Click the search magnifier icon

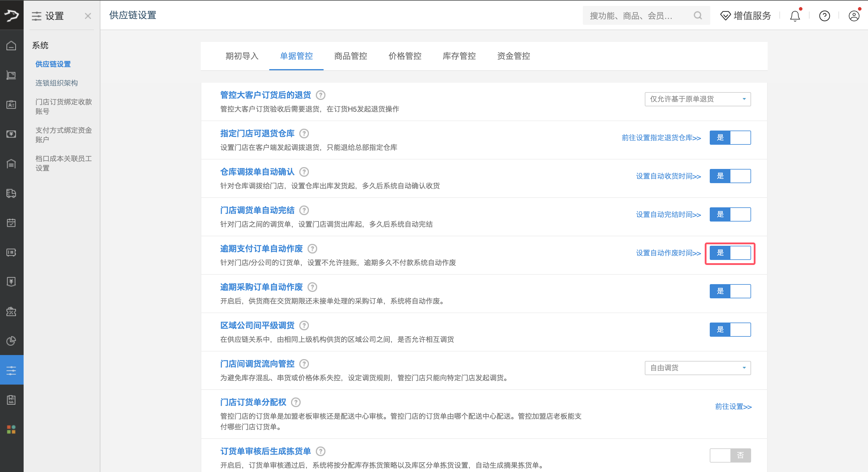698,16
